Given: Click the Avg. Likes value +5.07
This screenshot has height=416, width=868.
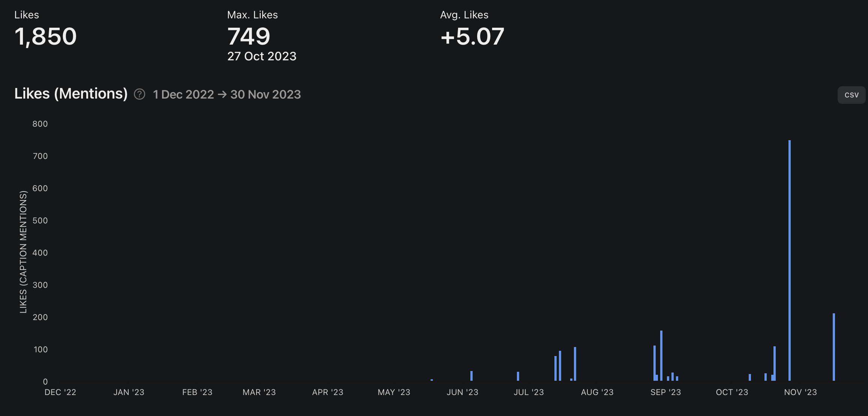Looking at the screenshot, I should pyautogui.click(x=472, y=36).
